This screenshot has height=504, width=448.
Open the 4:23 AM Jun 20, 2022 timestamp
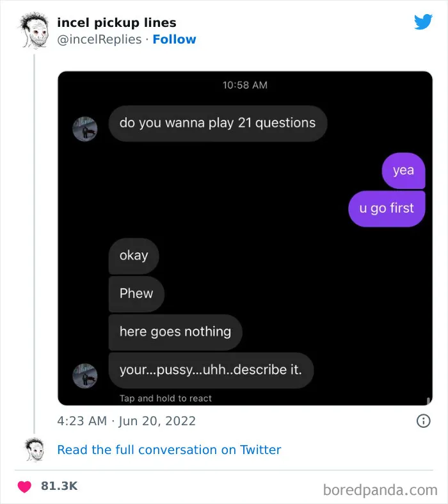[x=126, y=421]
